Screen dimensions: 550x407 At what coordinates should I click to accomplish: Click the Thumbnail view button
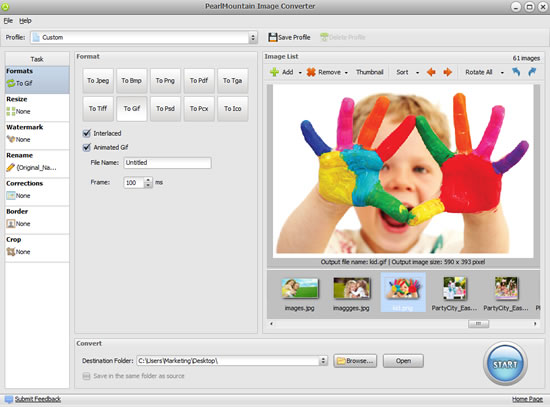point(370,72)
